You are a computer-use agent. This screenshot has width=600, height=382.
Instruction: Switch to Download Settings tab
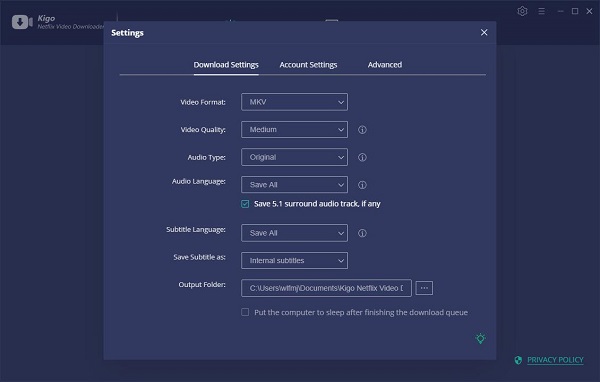pyautogui.click(x=226, y=65)
